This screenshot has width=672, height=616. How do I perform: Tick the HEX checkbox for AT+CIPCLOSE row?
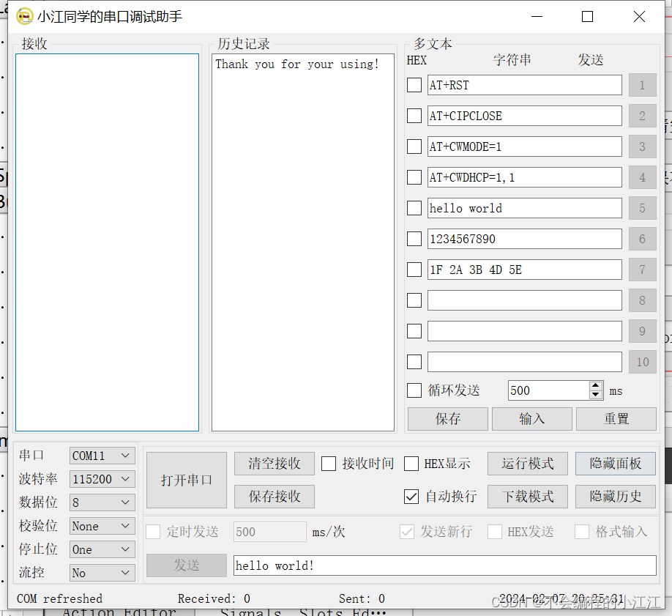(414, 116)
